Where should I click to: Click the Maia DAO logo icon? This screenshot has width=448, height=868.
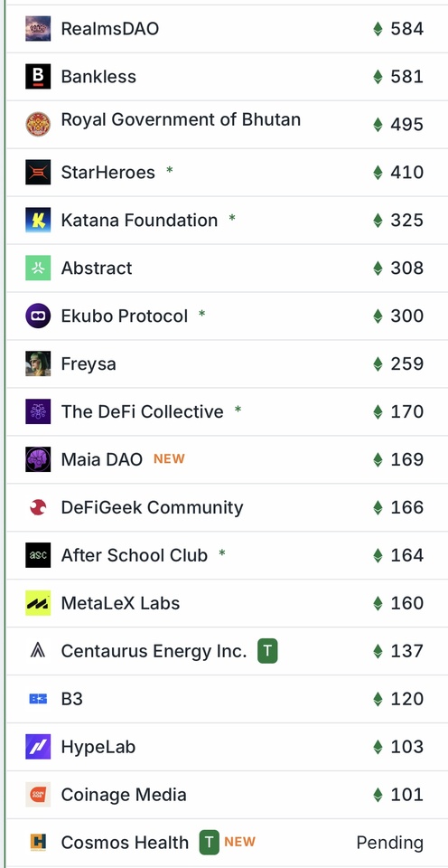pyautogui.click(x=38, y=459)
